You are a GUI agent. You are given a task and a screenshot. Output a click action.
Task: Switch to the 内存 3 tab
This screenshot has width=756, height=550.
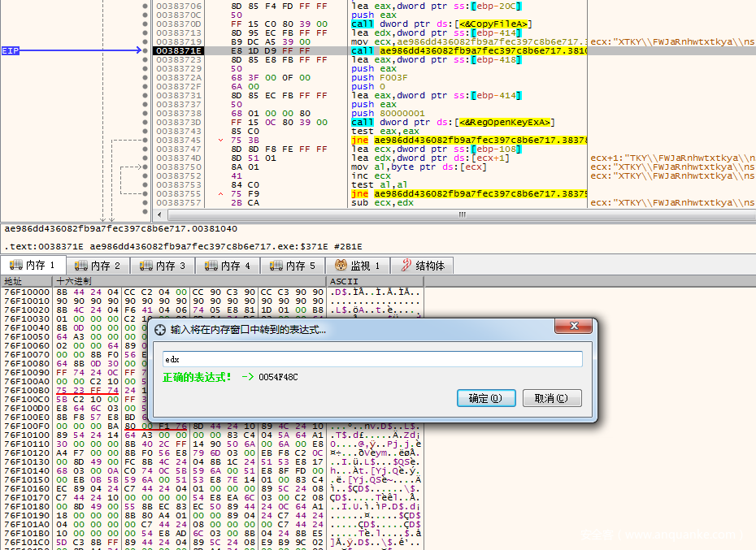click(x=163, y=266)
